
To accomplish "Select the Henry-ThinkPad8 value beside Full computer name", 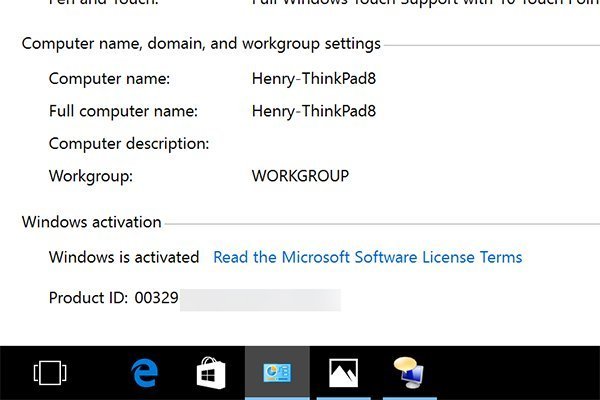I will (314, 111).
